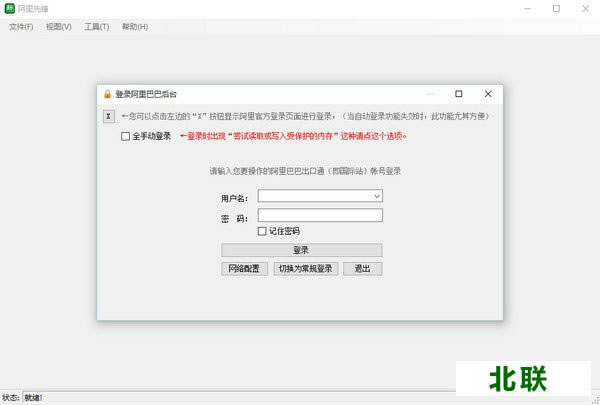Open the 视图(V) menu
600x405 pixels.
[58, 27]
